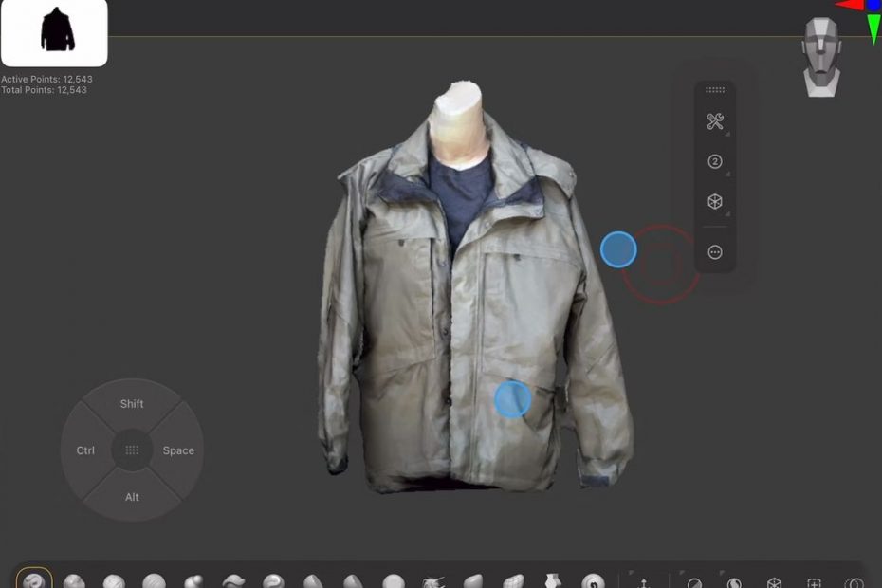
Task: Pick the wavy stroke brush in bottom bar
Action: pyautogui.click(x=233, y=581)
